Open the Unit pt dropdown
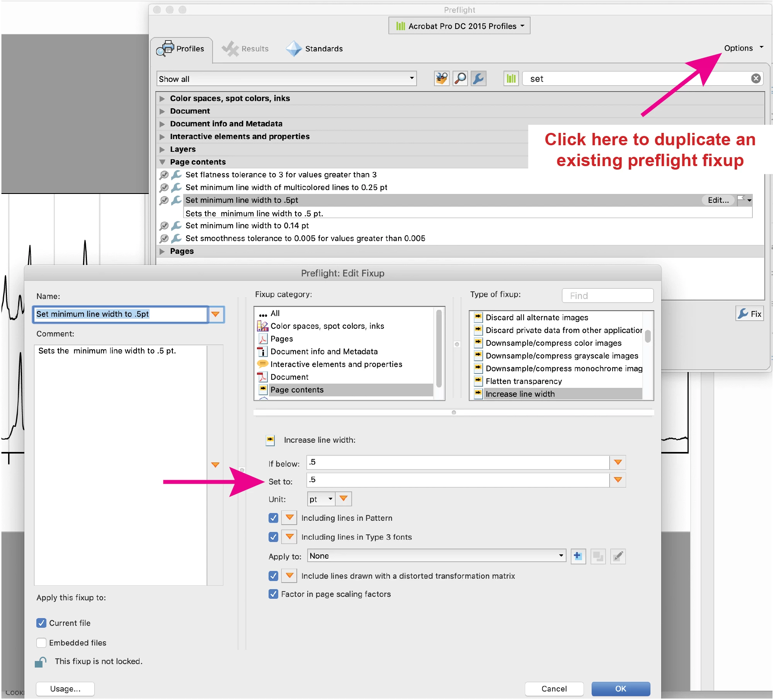The width and height of the screenshot is (776, 700). click(x=321, y=500)
